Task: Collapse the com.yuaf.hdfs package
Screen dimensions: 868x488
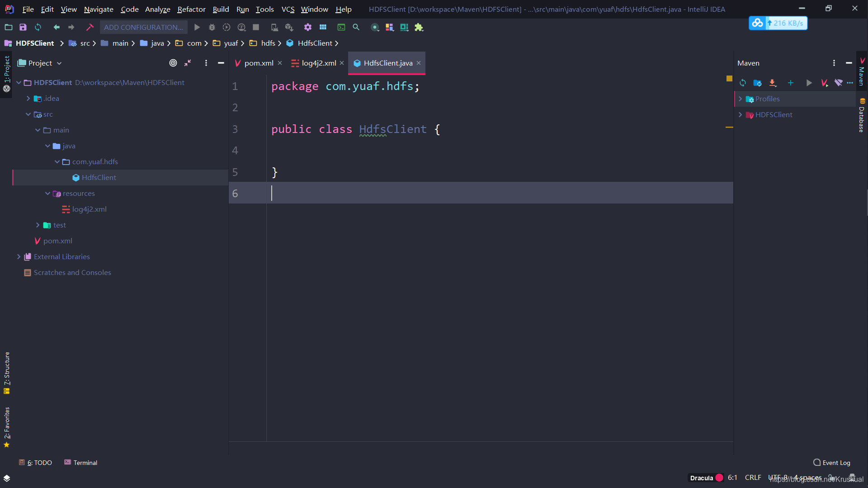Action: click(x=57, y=161)
